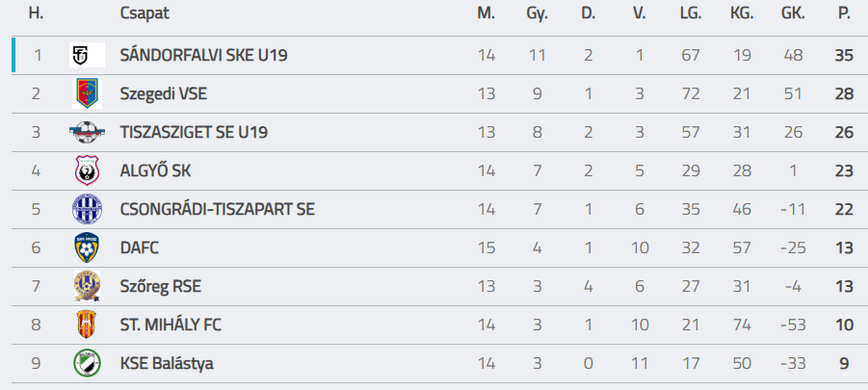Click the GK. goal difference column header
The image size is (868, 390).
point(794,13)
